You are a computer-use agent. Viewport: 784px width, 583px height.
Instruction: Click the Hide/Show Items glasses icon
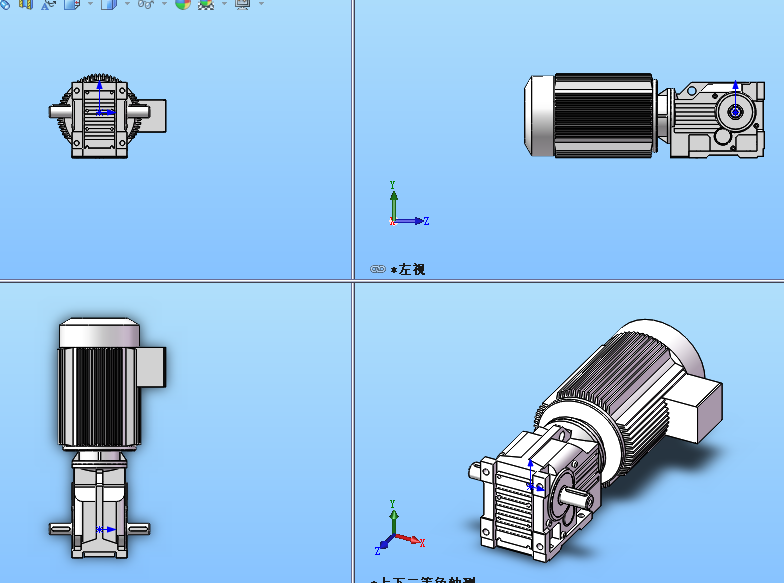point(146,4)
